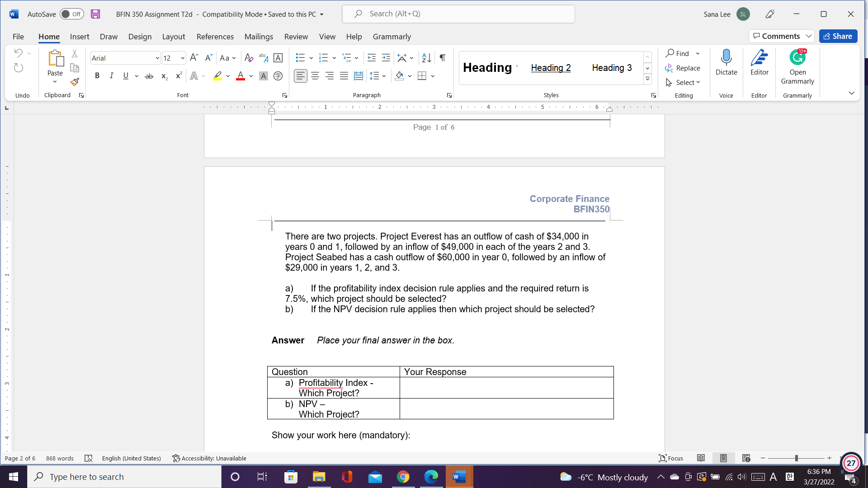868x488 pixels.
Task: Toggle subscript formatting
Action: pos(164,76)
